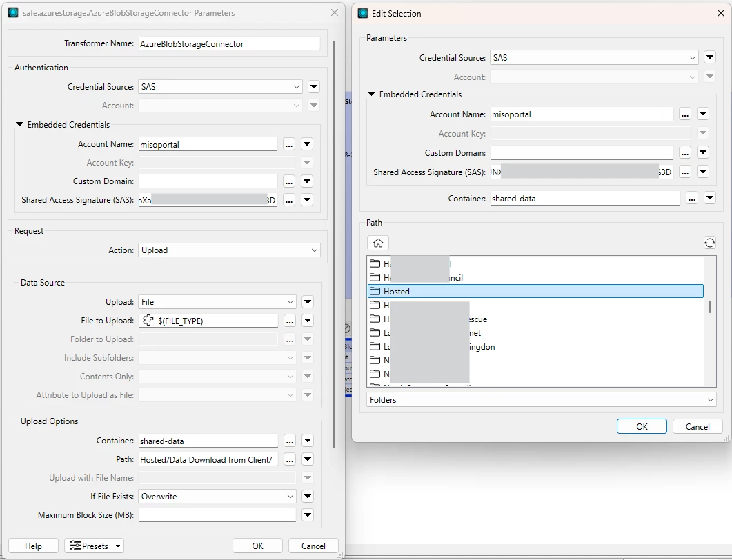
Task: Open arrow menu next to Account Name in Parameters dialog
Action: (307, 143)
